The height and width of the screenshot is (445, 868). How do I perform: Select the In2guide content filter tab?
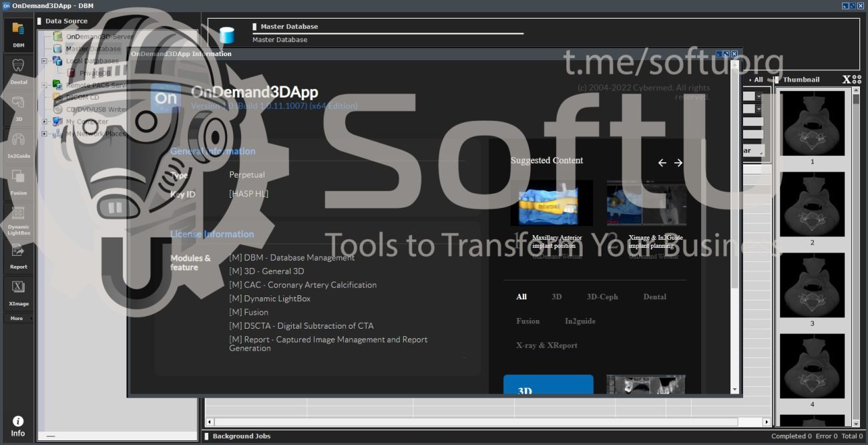(x=580, y=321)
